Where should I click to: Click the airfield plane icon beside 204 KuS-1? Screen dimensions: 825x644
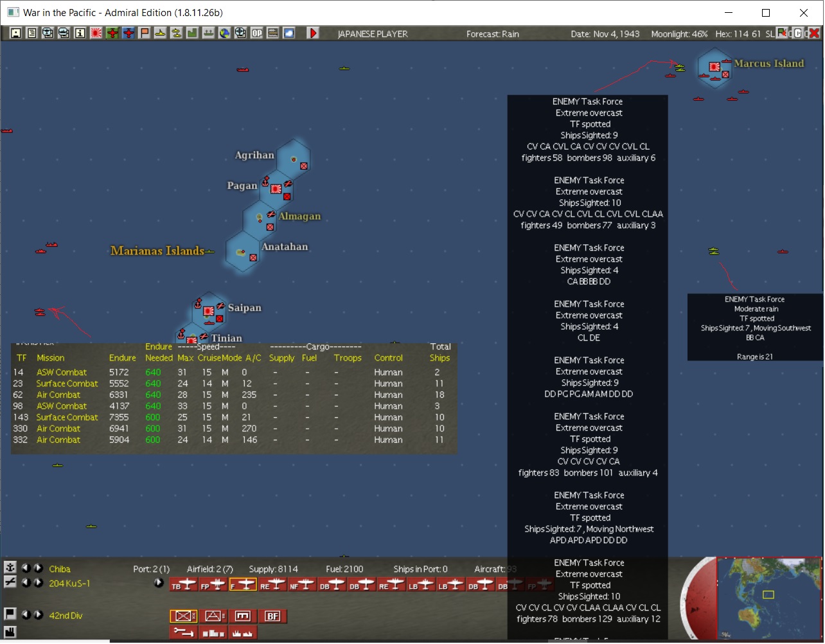click(x=10, y=582)
